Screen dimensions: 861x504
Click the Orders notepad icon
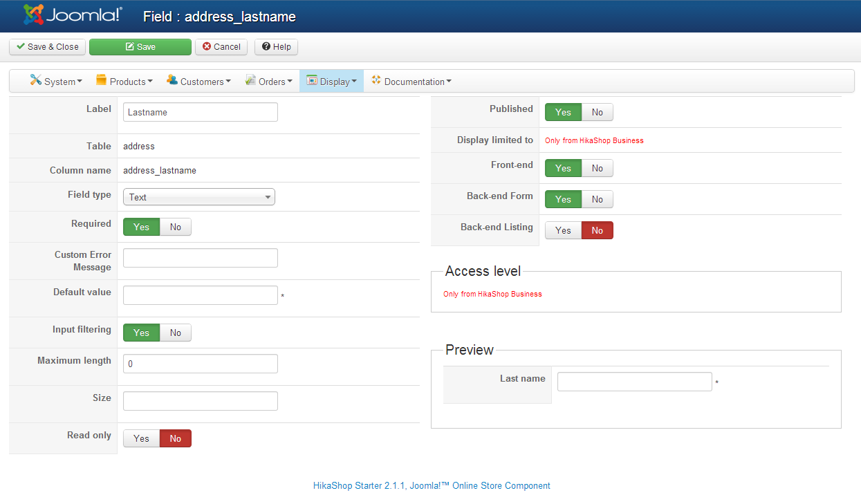pyautogui.click(x=250, y=80)
